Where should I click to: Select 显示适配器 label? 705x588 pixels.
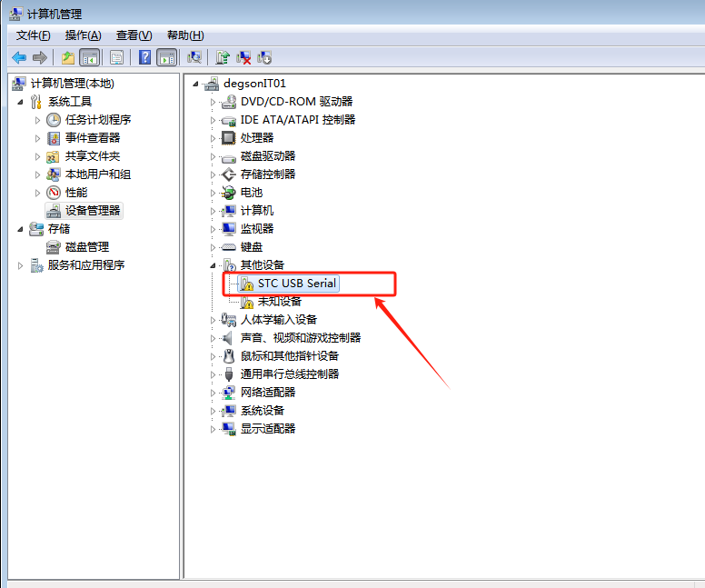(268, 428)
